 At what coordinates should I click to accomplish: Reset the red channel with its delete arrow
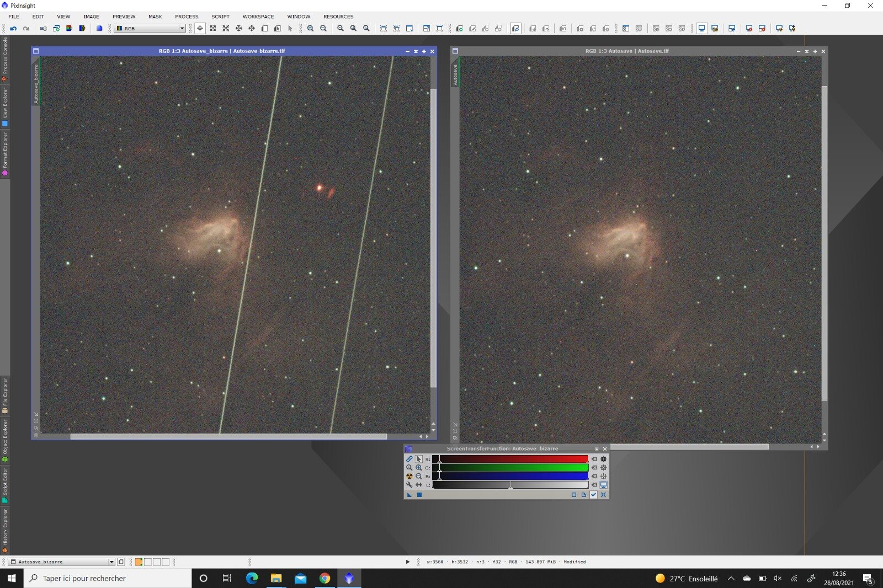point(594,459)
